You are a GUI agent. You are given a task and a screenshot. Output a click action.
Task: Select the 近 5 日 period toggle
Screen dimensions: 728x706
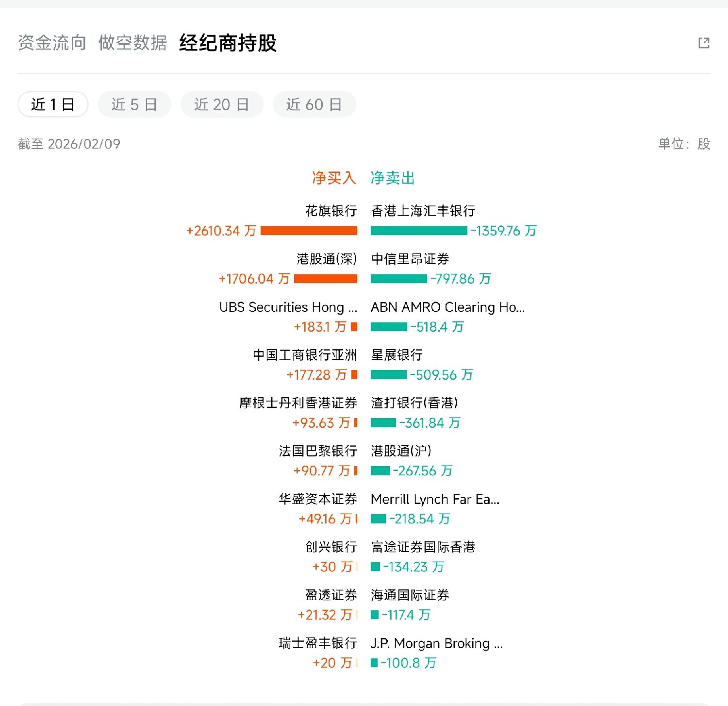(x=134, y=104)
